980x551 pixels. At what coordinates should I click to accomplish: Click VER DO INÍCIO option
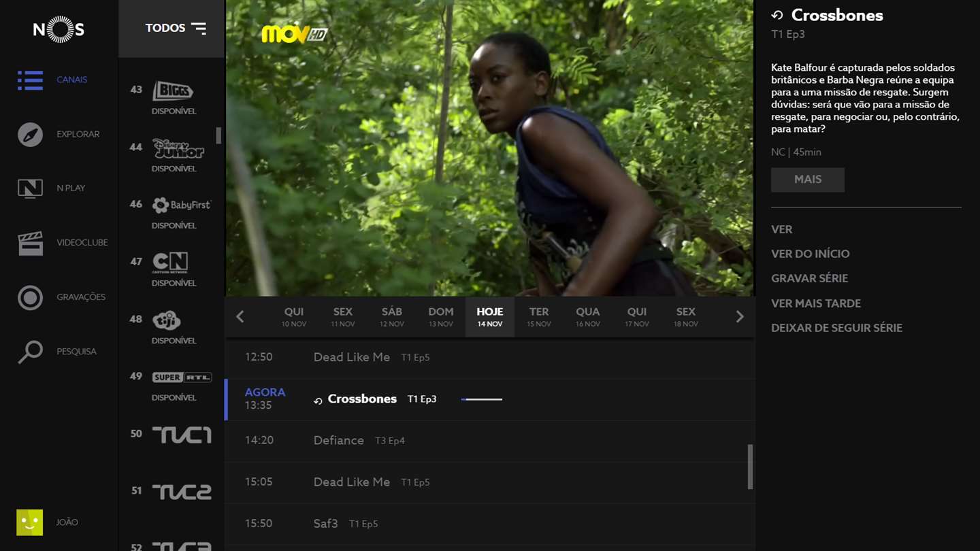(810, 254)
